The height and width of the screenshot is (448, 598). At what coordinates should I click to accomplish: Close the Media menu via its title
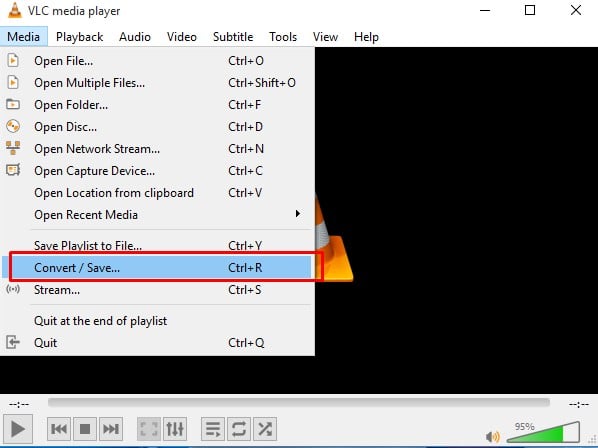(24, 37)
